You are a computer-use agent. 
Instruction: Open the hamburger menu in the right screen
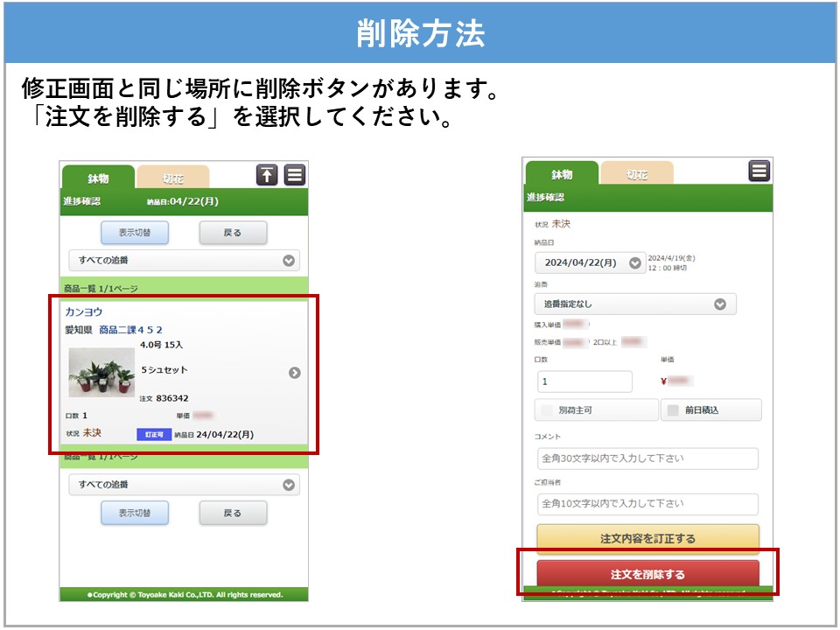point(759,171)
